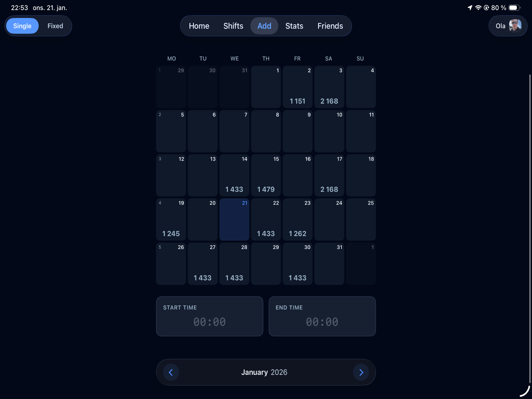This screenshot has width=532, height=399.
Task: Click the SA weekday header
Action: [328, 58]
